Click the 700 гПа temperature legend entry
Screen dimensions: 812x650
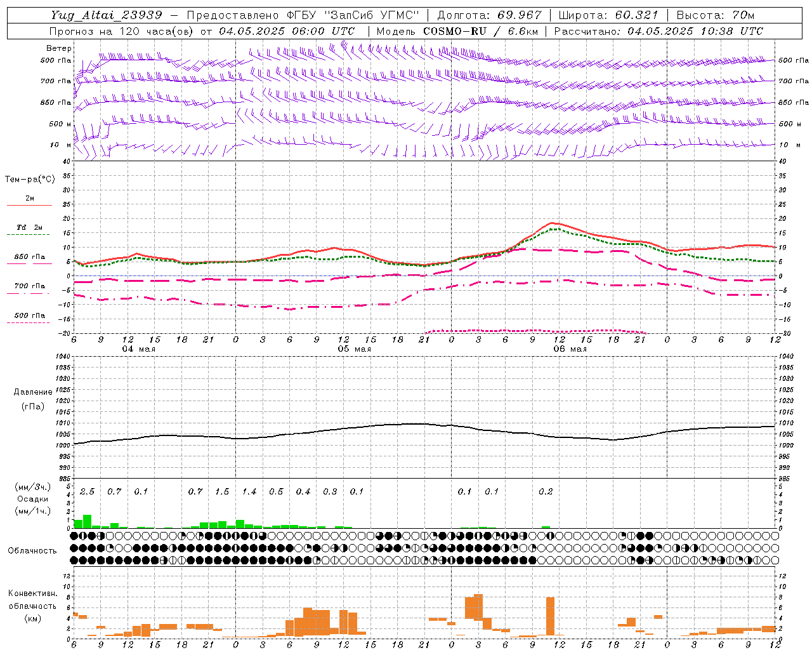pos(29,286)
